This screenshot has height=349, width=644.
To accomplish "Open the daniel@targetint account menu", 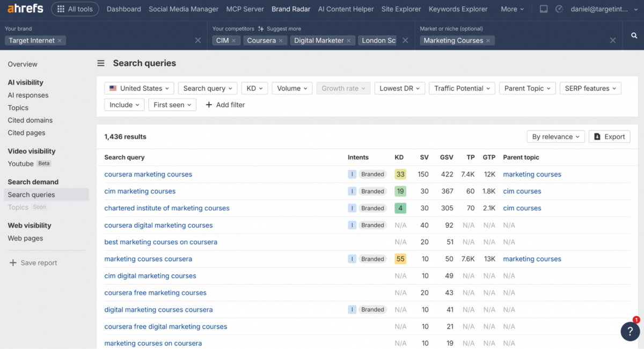I will 605,9.
